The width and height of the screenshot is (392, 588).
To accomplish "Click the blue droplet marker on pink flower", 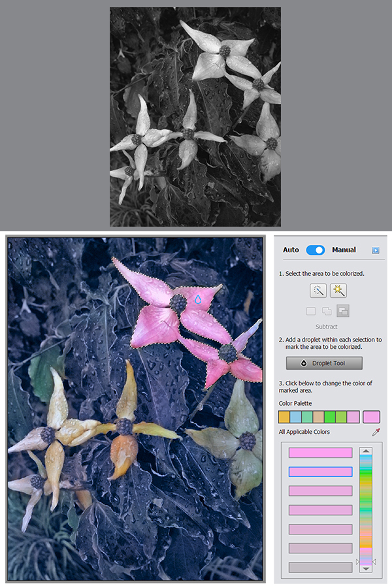I will pos(198,299).
